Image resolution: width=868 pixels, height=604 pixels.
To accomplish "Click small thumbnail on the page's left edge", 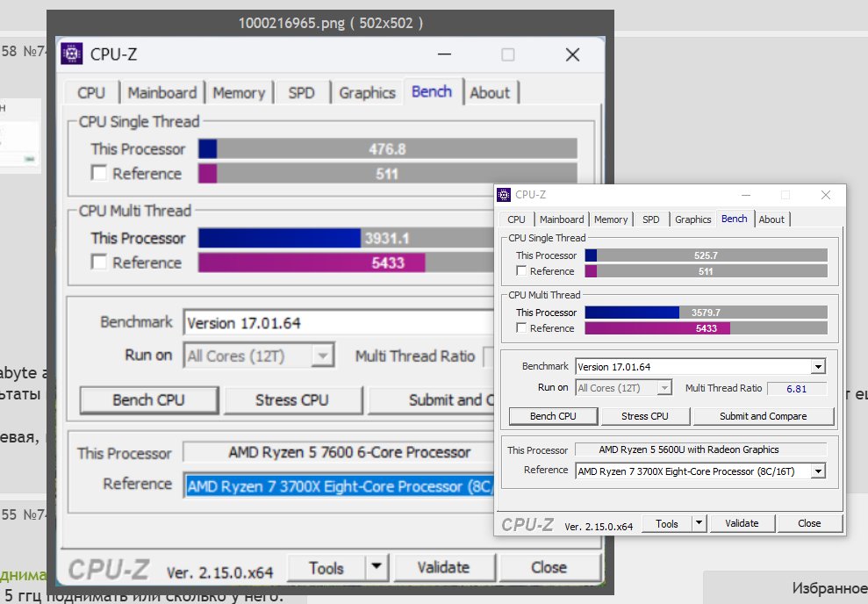I will (x=20, y=135).
